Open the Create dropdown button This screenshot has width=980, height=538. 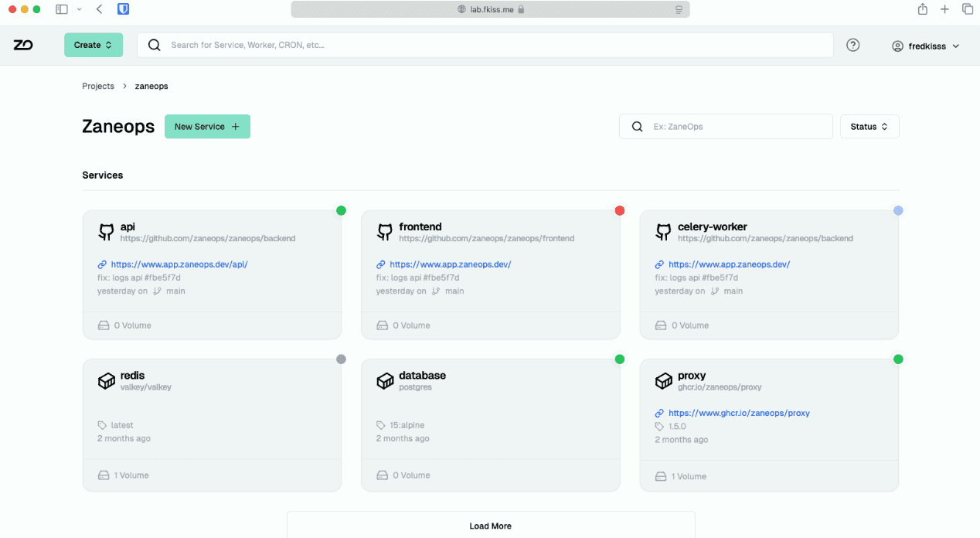tap(94, 45)
